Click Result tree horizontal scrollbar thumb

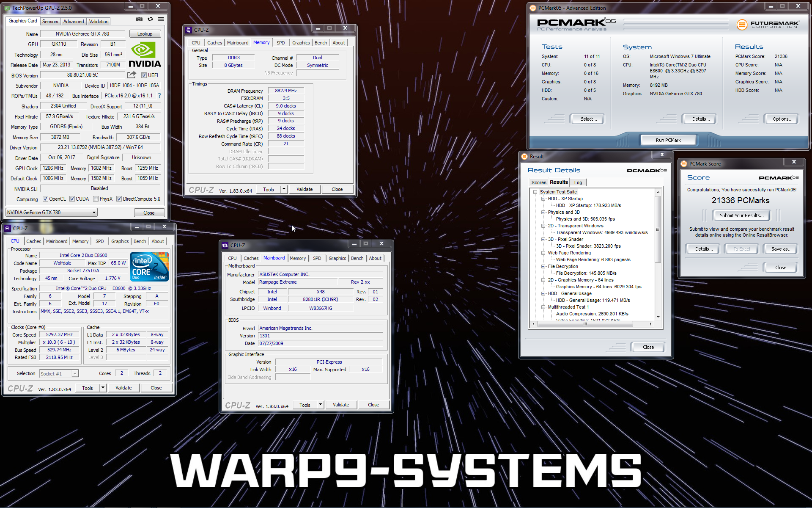point(585,324)
